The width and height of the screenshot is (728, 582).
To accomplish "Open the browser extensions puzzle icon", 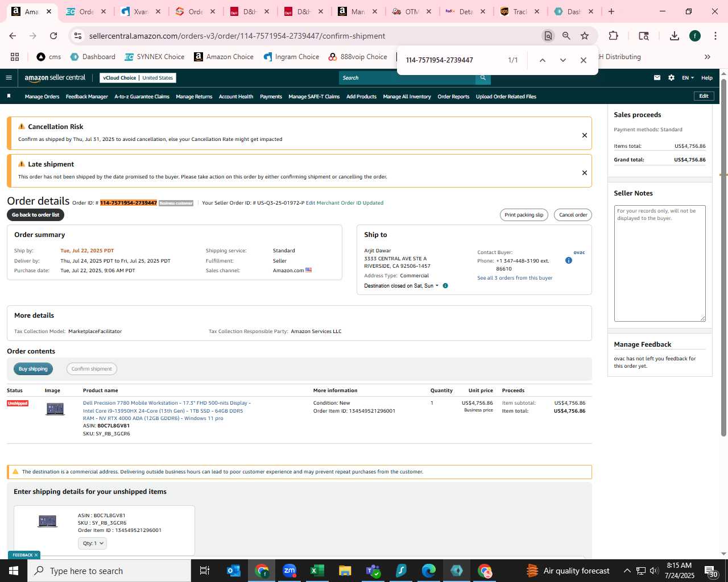I will tap(613, 36).
